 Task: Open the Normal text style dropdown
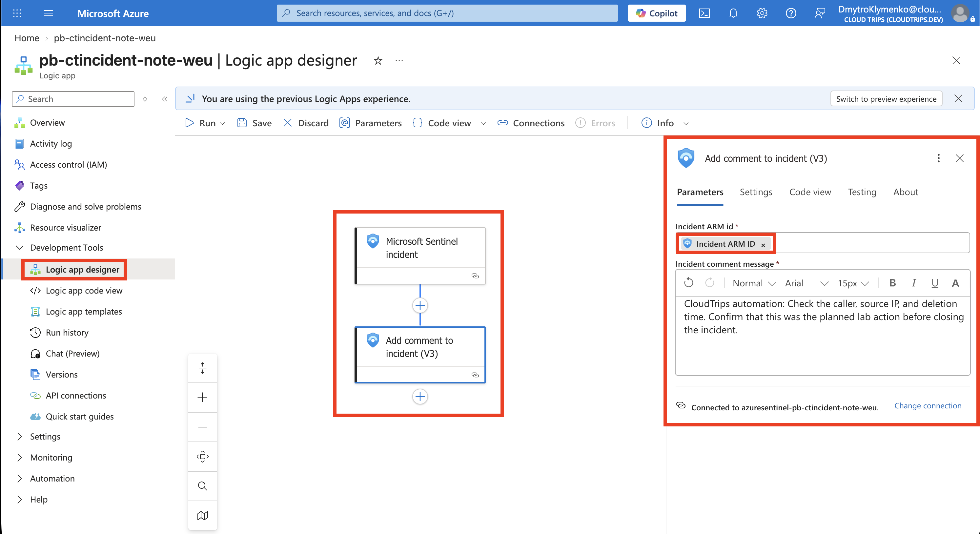754,283
